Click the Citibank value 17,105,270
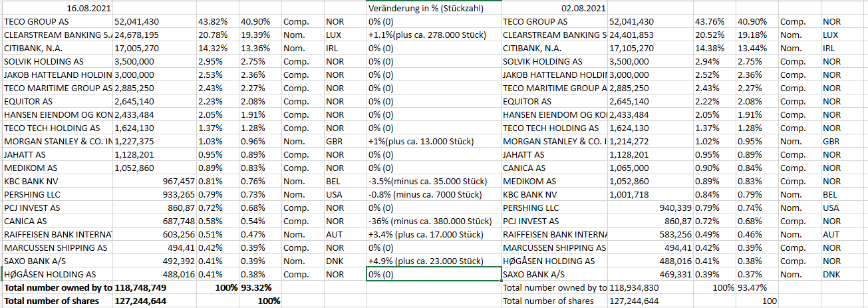The height and width of the screenshot is (308, 868). tap(631, 49)
